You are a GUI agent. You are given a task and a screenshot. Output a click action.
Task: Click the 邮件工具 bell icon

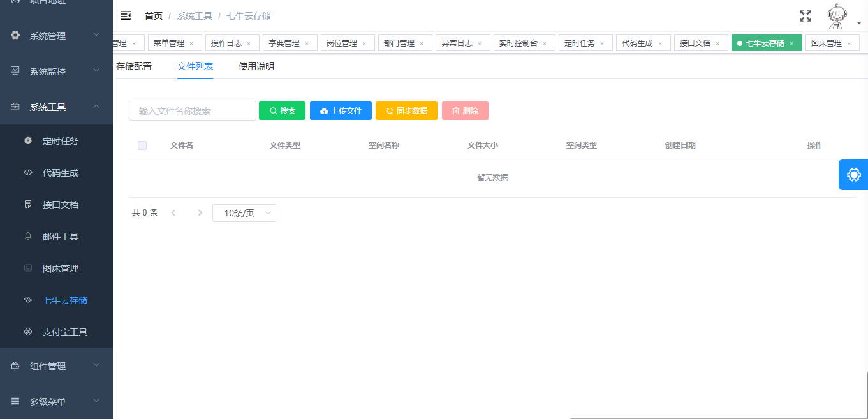(28, 236)
